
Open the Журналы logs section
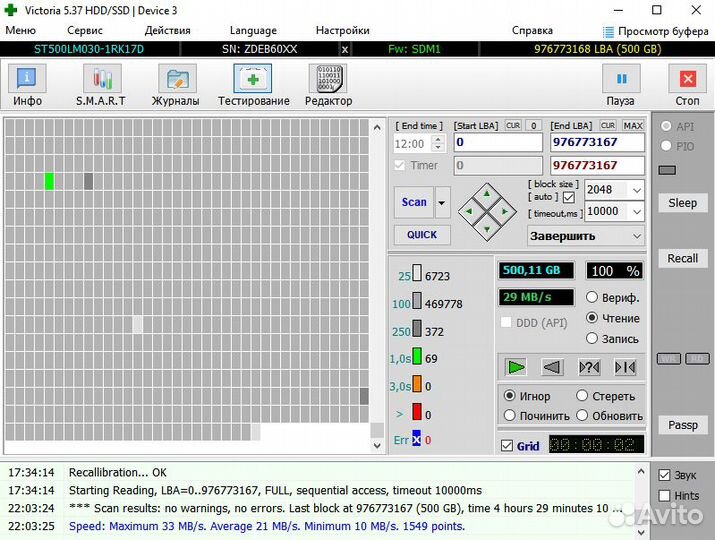(175, 85)
